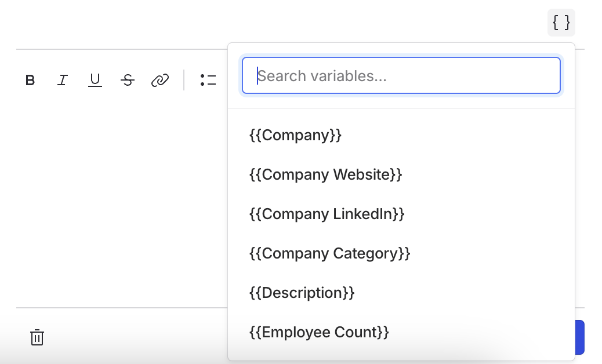Click the blank toolbar space under the braces button

[x=580, y=80]
